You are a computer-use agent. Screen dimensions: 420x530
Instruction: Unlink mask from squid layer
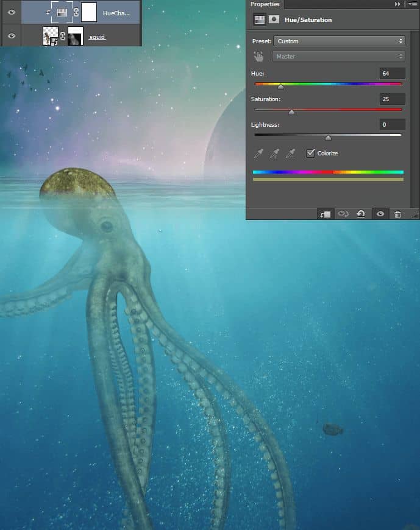[x=63, y=36]
